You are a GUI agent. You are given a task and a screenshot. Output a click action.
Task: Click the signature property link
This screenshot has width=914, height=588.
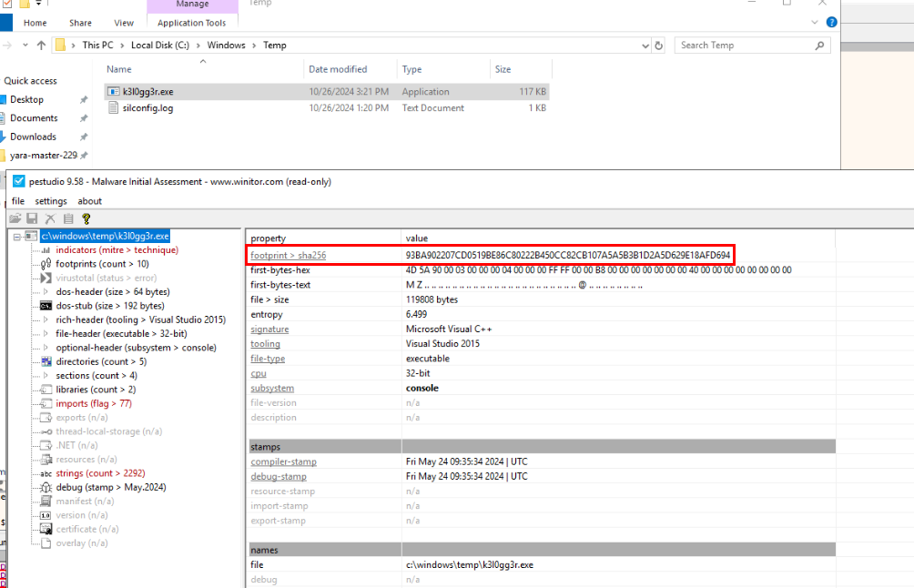[269, 329]
